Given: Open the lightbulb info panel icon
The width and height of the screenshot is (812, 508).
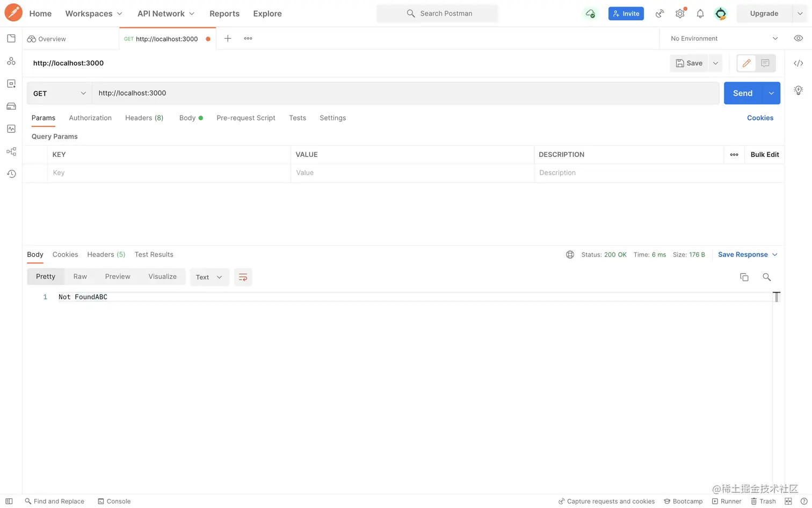Looking at the screenshot, I should pos(799,90).
